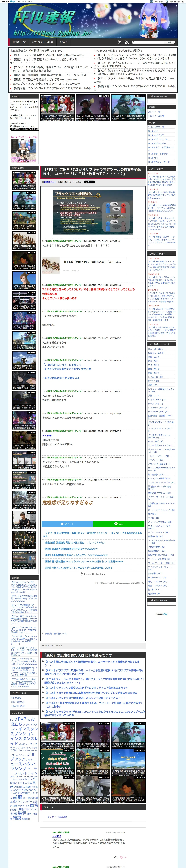The height and width of the screenshot is (868, 186).
Task: Open the 7079PV ARCADION ranking thumbnail
Action: click(24, 320)
